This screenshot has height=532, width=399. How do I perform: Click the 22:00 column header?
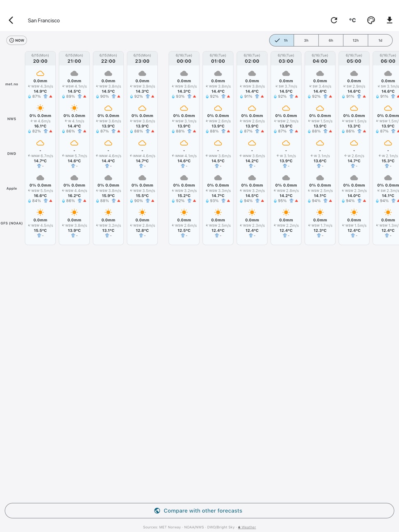coord(108,59)
